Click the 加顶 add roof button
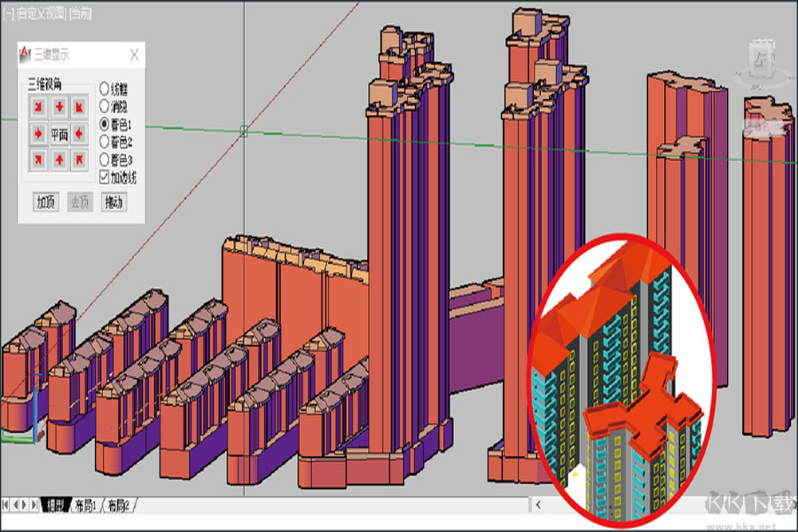This screenshot has height=532, width=798. click(45, 202)
